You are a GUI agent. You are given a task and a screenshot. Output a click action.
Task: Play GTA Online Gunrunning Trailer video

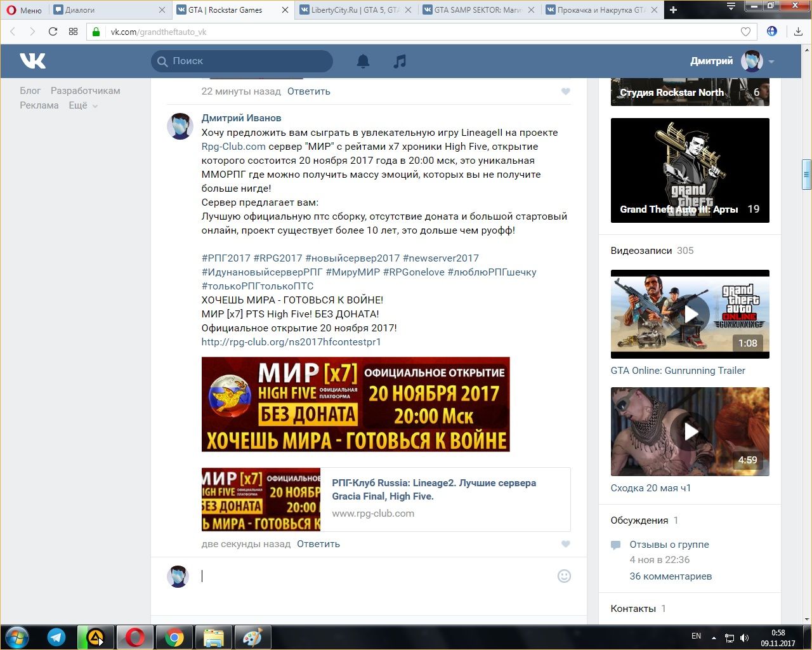coord(690,314)
